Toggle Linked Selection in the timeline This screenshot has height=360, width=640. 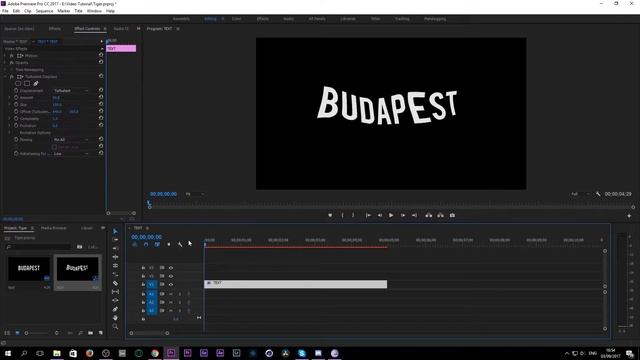coord(157,244)
